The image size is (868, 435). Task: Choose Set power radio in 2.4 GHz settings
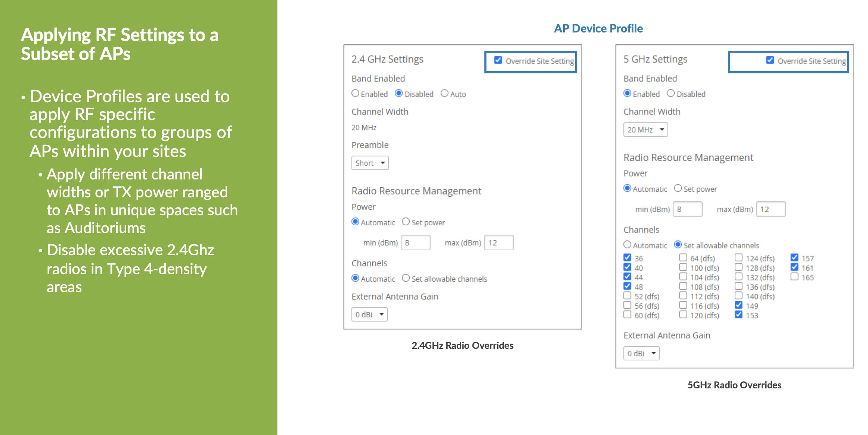(406, 222)
